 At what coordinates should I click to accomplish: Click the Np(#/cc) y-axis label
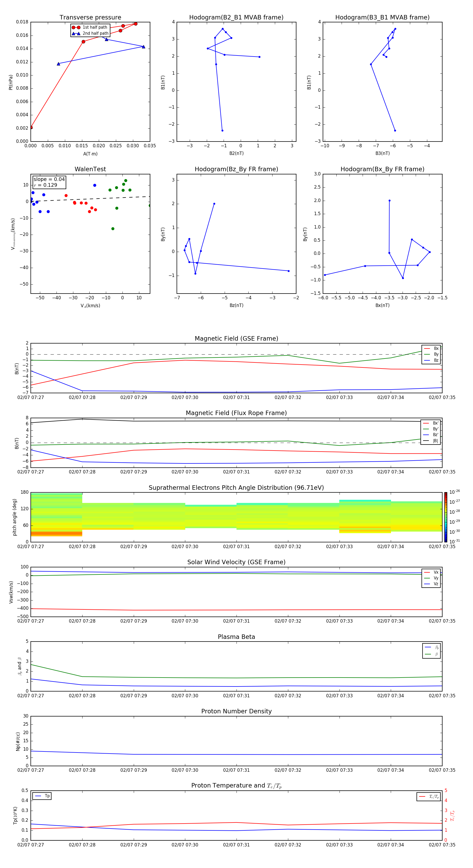pos(18,741)
